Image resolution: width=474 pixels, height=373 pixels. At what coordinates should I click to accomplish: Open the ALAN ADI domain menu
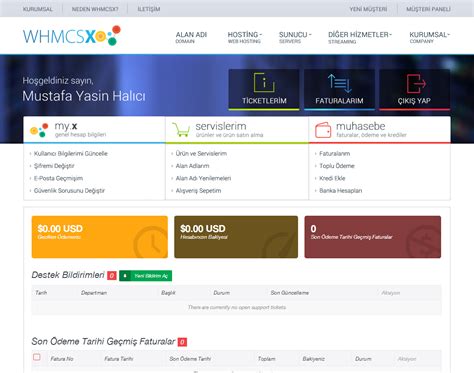(191, 37)
